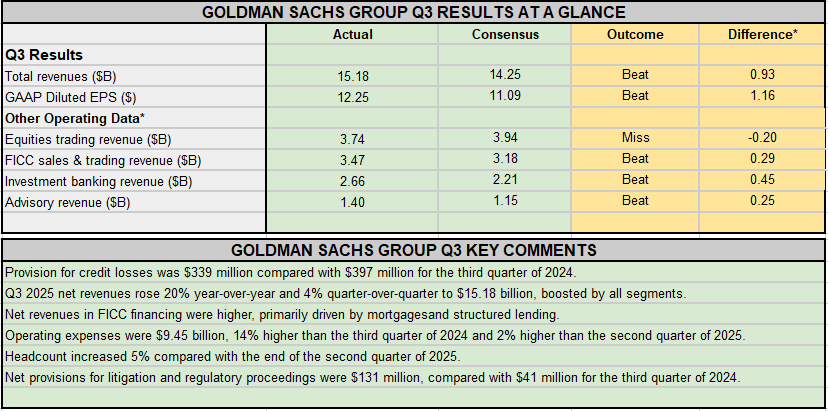Click the actual total revenues value 15.18
Image resolution: width=828 pixels, height=411 pixels.
(x=352, y=76)
